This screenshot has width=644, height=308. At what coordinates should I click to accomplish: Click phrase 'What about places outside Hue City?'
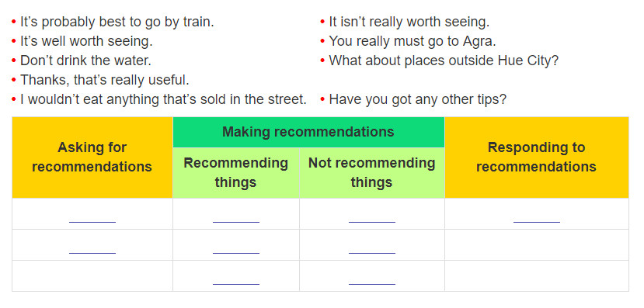(x=444, y=61)
